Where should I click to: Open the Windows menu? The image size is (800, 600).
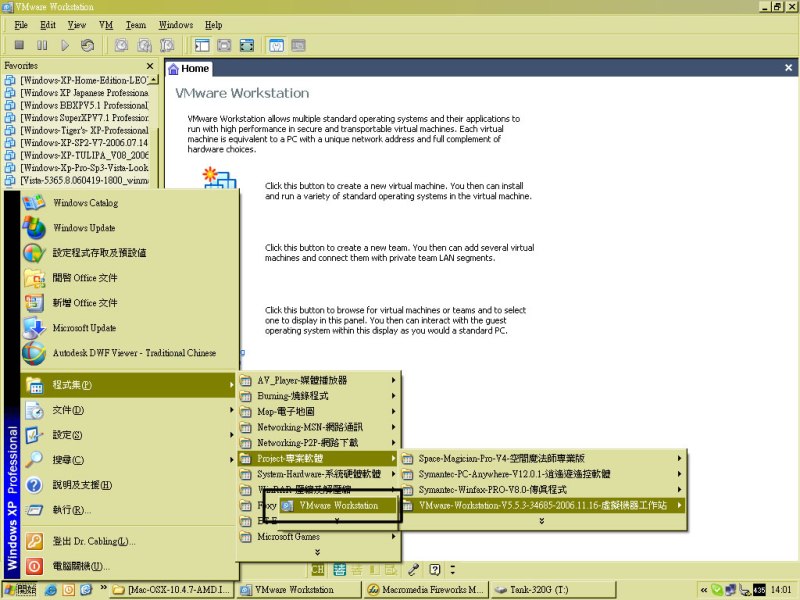click(x=176, y=25)
